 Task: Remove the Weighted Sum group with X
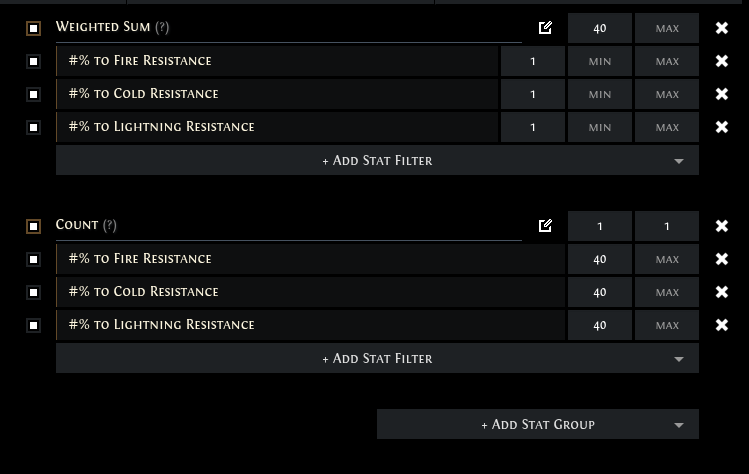click(722, 28)
